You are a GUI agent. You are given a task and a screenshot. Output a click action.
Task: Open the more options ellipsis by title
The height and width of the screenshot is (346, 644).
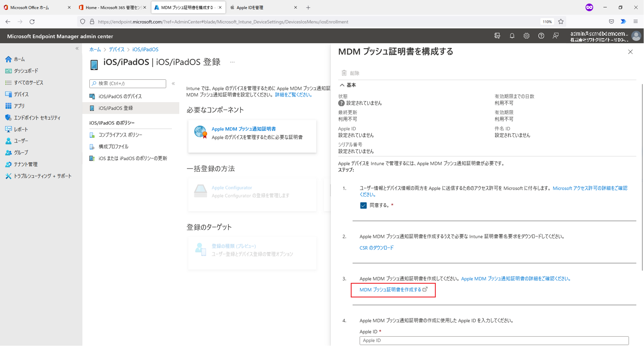232,62
